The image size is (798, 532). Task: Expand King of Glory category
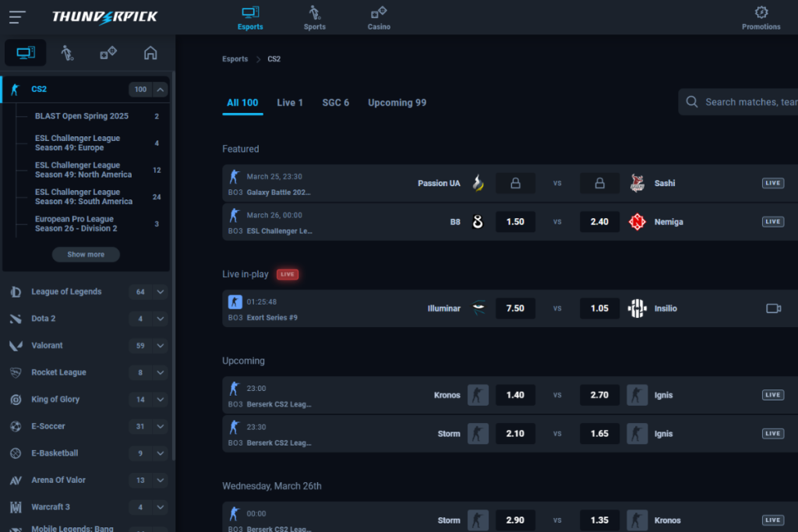pyautogui.click(x=161, y=400)
